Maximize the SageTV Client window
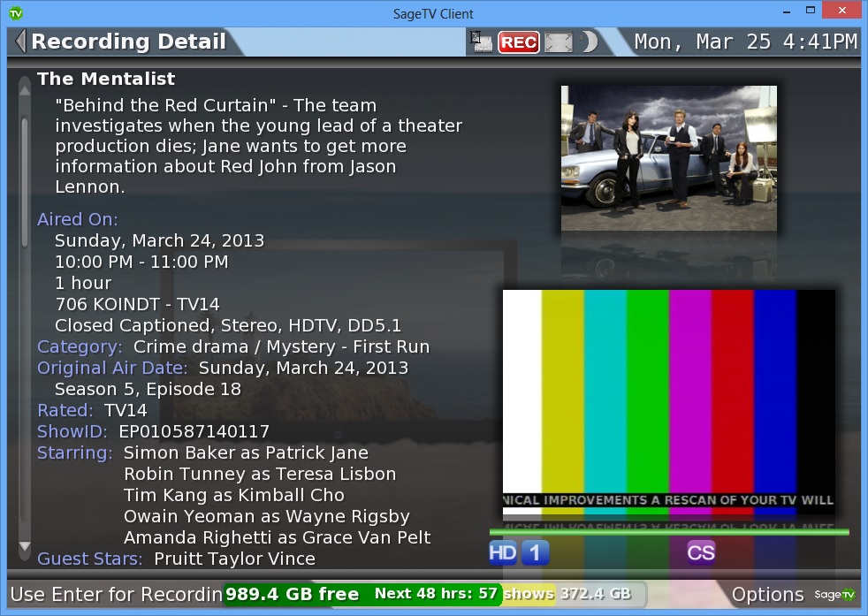 tap(811, 11)
